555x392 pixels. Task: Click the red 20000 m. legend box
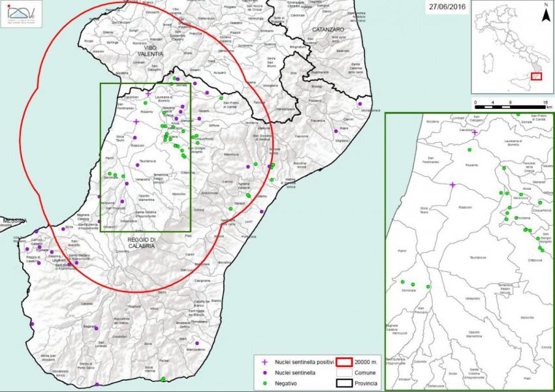(344, 361)
